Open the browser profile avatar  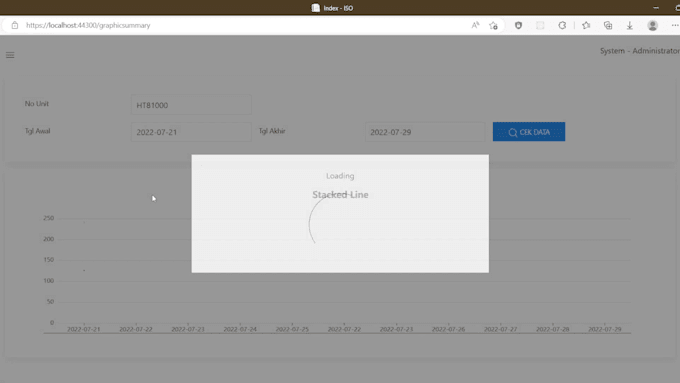tap(652, 25)
